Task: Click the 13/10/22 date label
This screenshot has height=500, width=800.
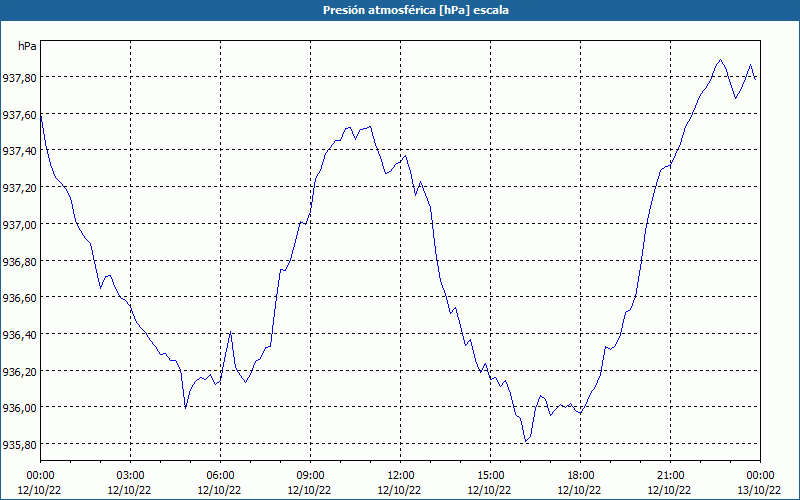Action: (x=760, y=490)
